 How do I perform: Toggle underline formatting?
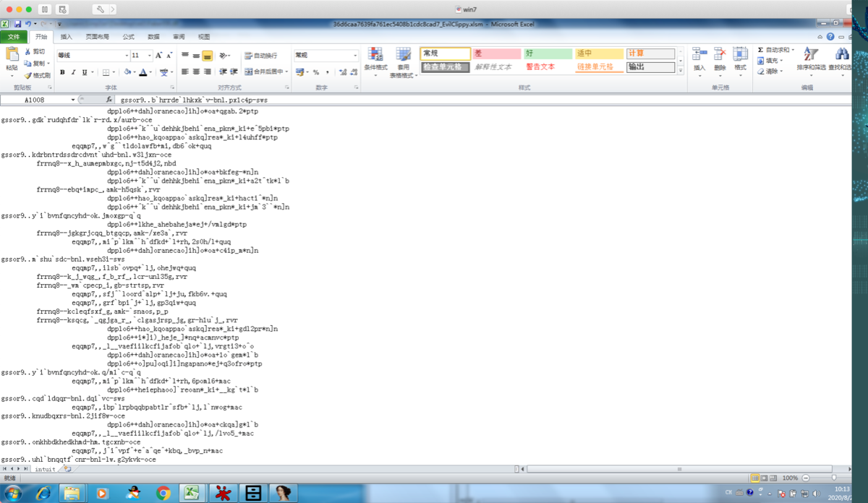pos(84,72)
